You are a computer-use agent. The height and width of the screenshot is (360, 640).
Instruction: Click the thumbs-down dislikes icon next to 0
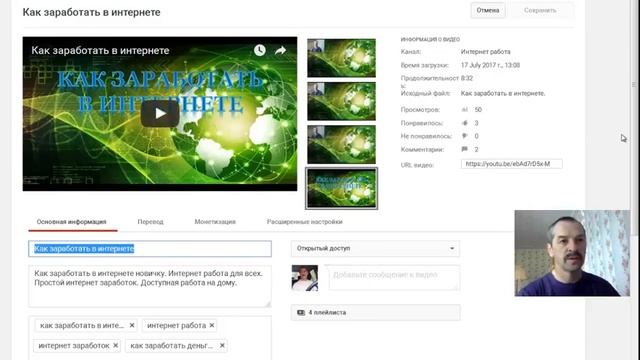(x=464, y=136)
